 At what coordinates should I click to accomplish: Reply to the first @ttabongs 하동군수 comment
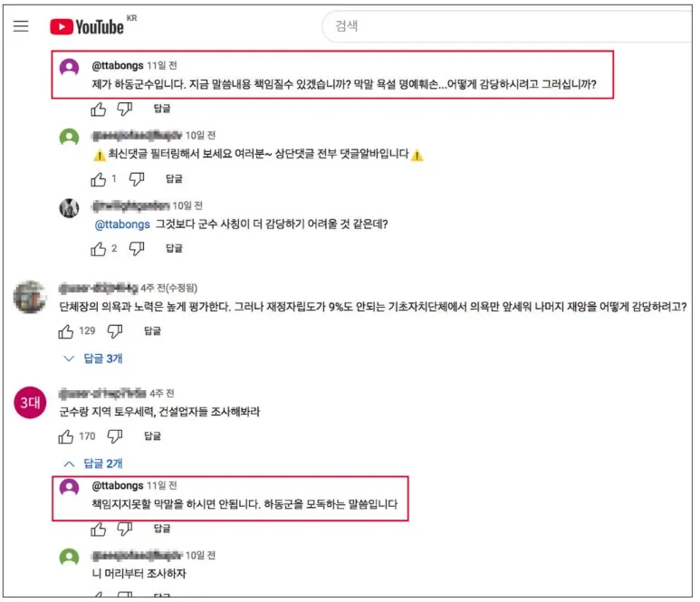[x=161, y=109]
